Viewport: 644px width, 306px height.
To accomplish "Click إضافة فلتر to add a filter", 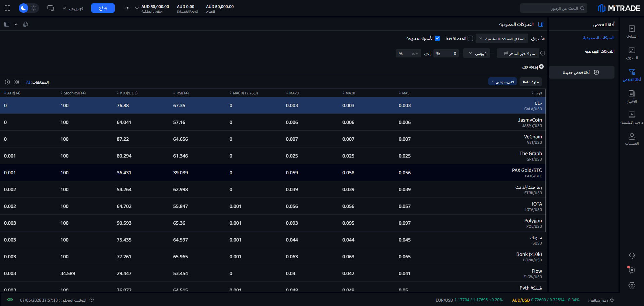I will point(533,67).
